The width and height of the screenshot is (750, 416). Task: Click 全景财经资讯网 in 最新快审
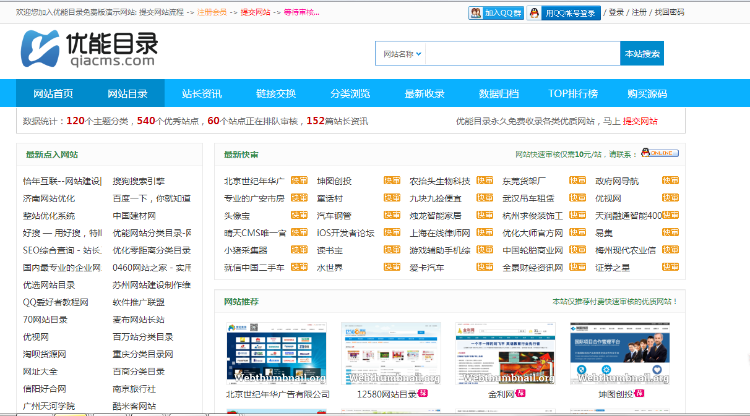pyautogui.click(x=532, y=268)
